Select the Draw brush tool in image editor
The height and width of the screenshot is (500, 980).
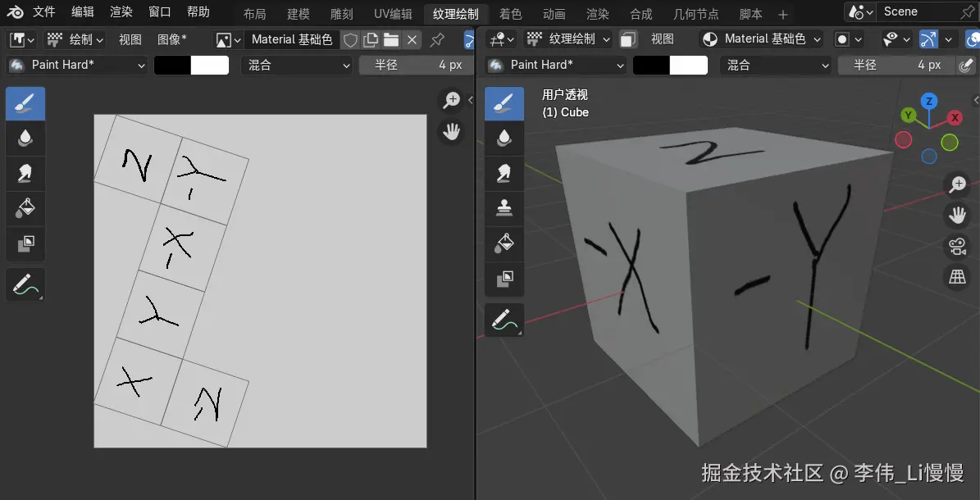pyautogui.click(x=25, y=104)
